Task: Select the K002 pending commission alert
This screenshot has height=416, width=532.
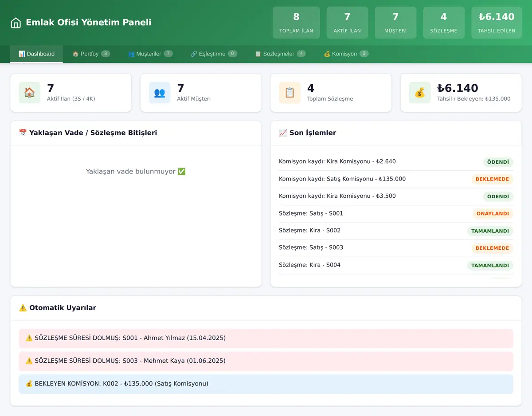Action: click(x=266, y=384)
